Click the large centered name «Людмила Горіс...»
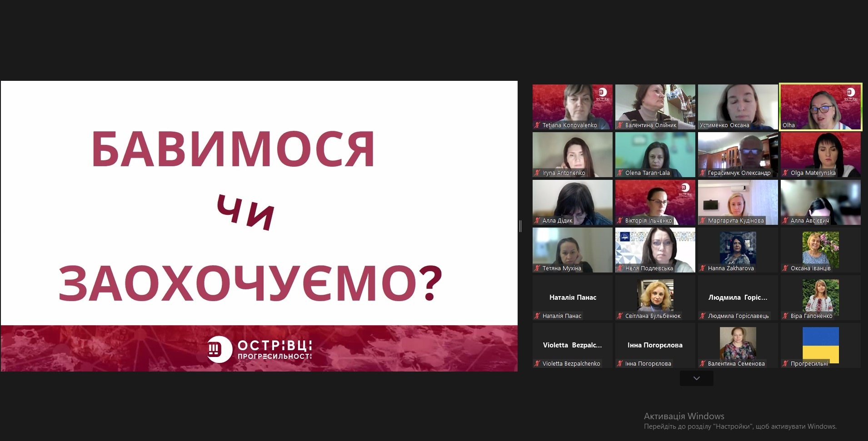The width and height of the screenshot is (868, 441). point(738,297)
